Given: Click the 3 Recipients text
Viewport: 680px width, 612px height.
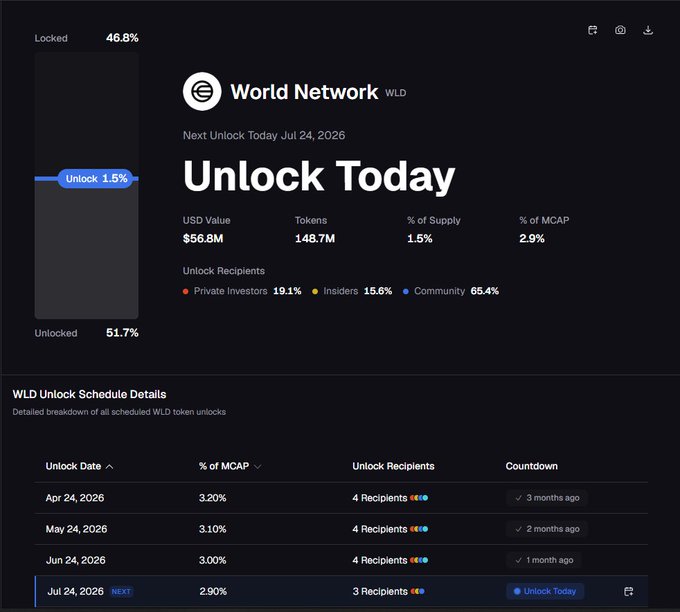Looking at the screenshot, I should 380,592.
